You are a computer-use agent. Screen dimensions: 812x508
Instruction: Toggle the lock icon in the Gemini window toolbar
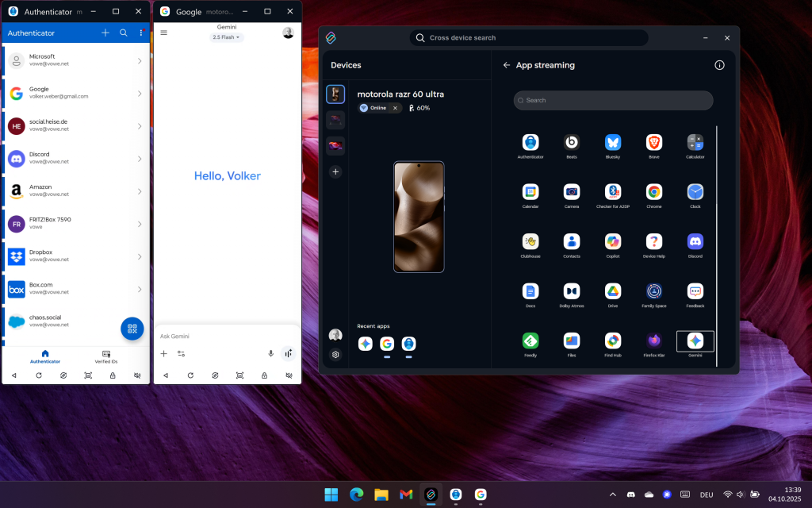264,375
